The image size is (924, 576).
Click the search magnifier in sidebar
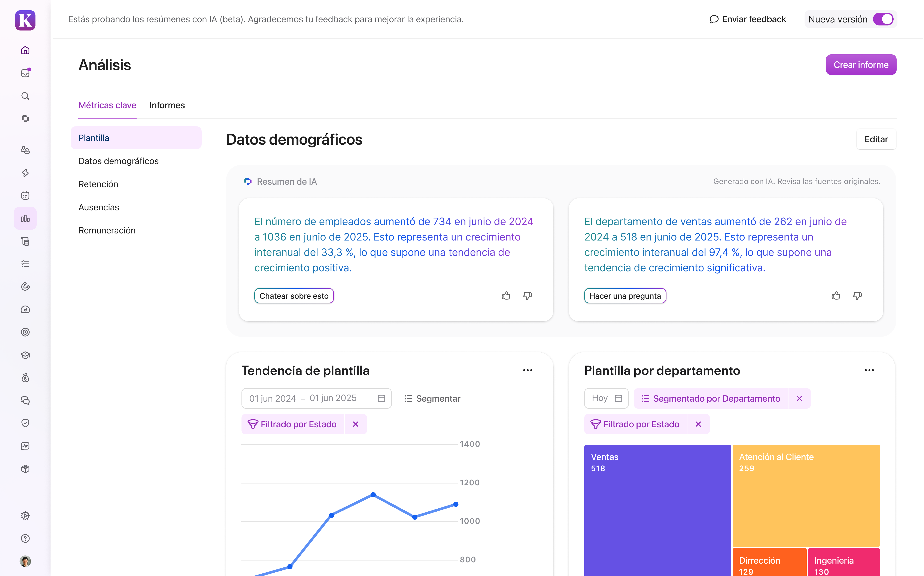25,96
